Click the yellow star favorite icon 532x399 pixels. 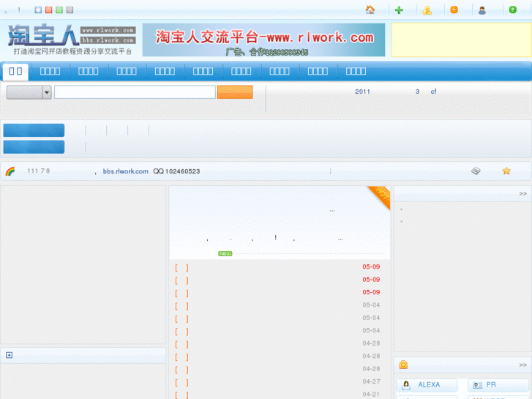506,171
